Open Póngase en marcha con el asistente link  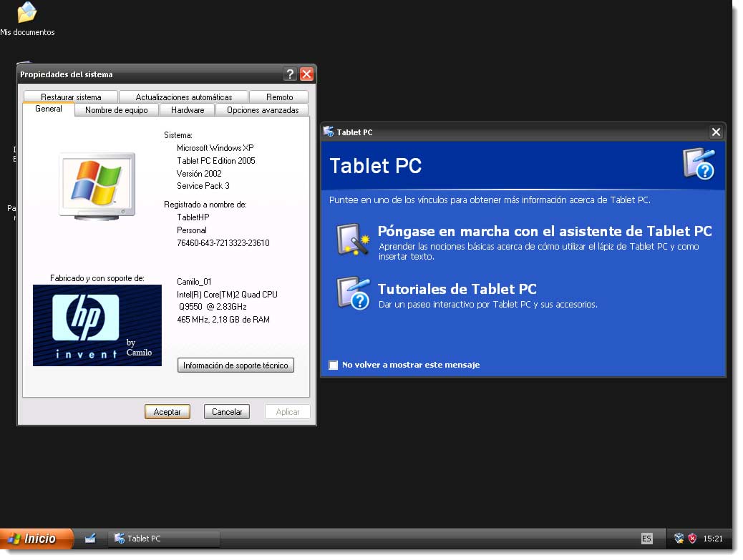click(x=545, y=231)
